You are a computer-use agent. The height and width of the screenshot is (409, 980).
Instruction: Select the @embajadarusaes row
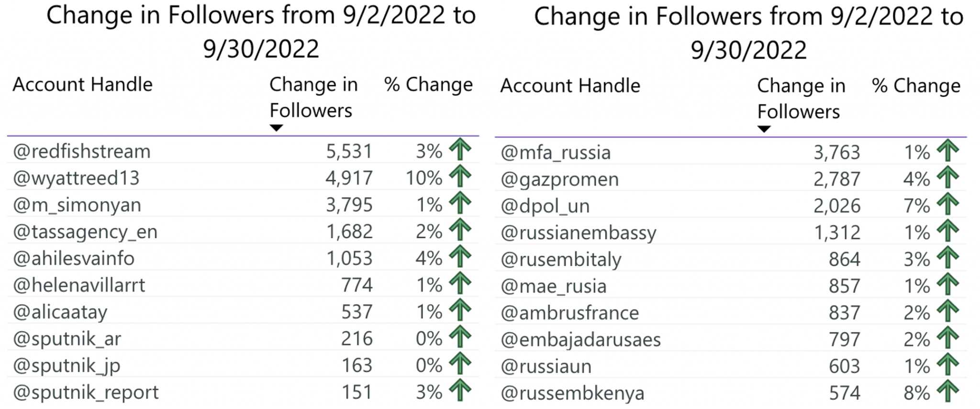click(730, 340)
